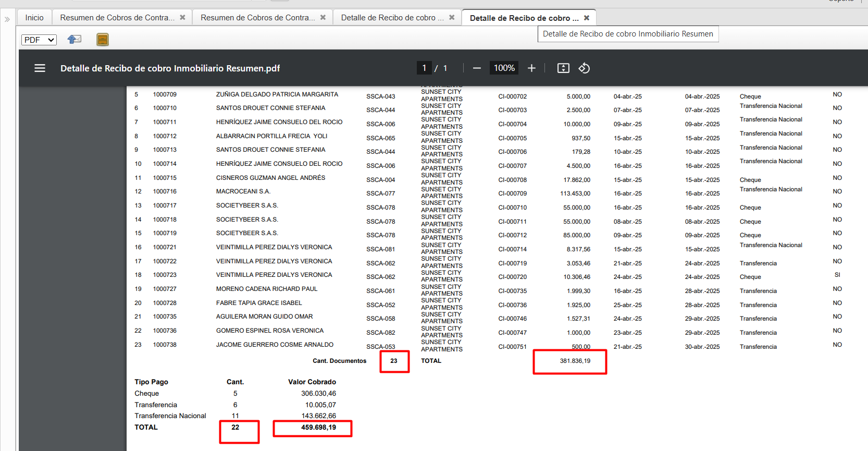868x451 pixels.
Task: Expand the left sidebar with double chevron
Action: [7, 19]
